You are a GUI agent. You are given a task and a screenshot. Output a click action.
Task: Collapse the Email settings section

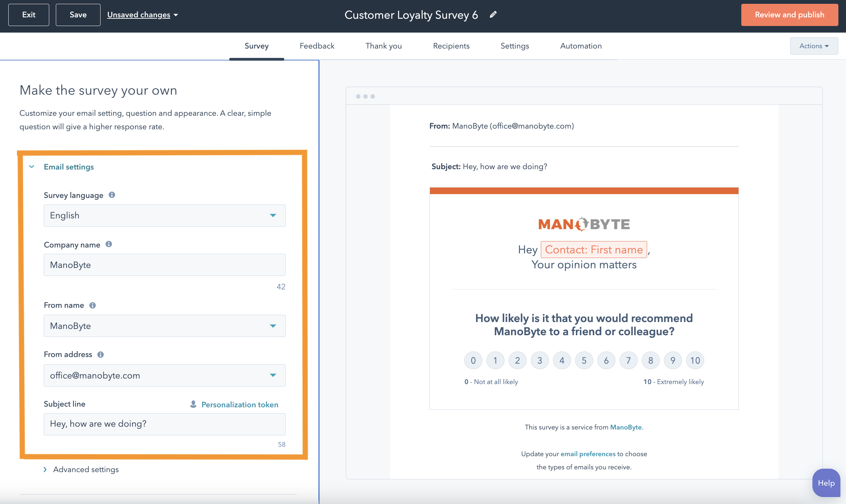[61, 167]
